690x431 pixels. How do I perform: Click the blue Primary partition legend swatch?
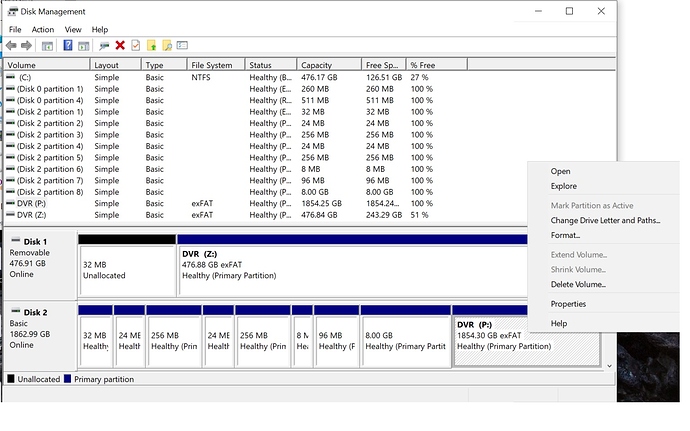[x=68, y=379]
